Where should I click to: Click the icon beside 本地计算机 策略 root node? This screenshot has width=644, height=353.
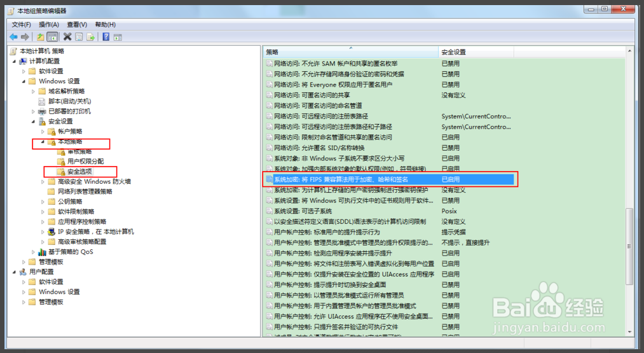coord(13,51)
